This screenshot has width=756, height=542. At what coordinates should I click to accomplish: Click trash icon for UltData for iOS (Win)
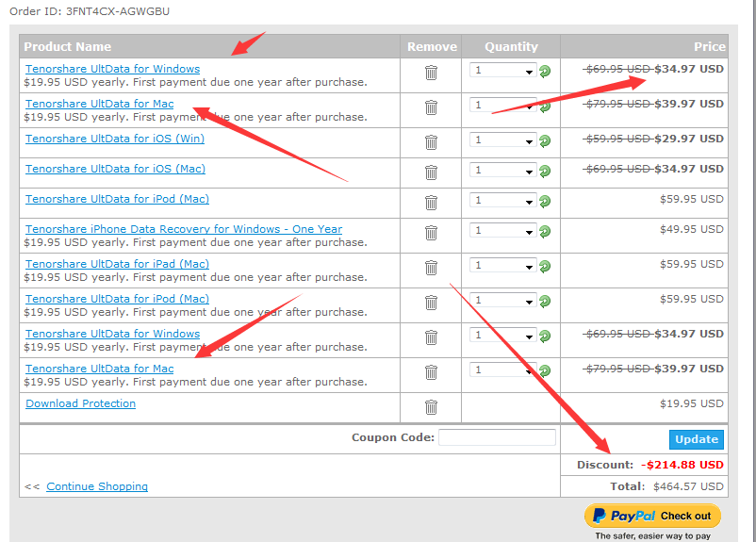(x=431, y=142)
